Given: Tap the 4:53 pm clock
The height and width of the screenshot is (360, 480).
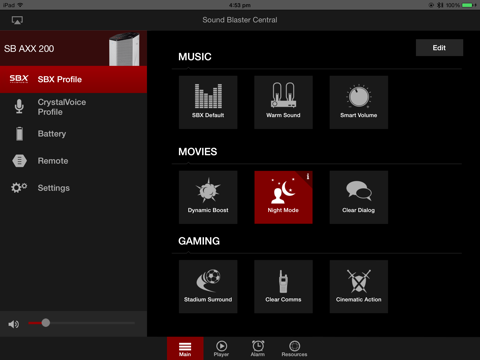Looking at the screenshot, I should coord(240,5).
